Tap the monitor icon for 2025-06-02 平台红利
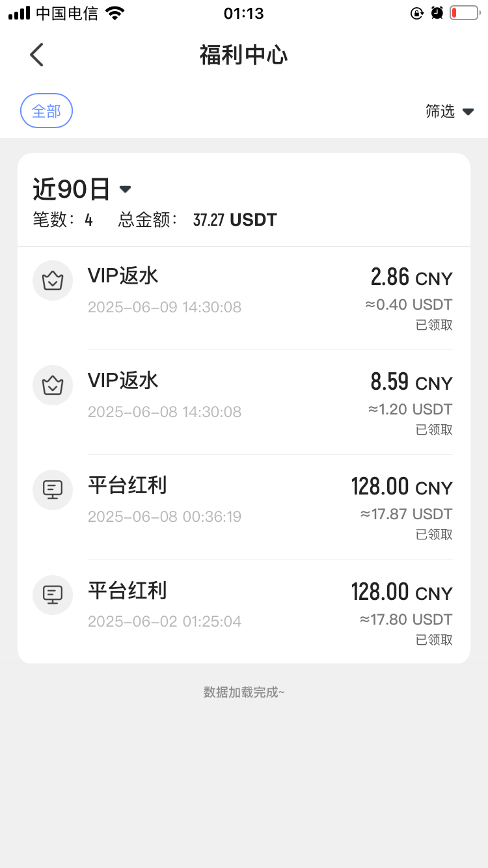The image size is (488, 868). [52, 595]
